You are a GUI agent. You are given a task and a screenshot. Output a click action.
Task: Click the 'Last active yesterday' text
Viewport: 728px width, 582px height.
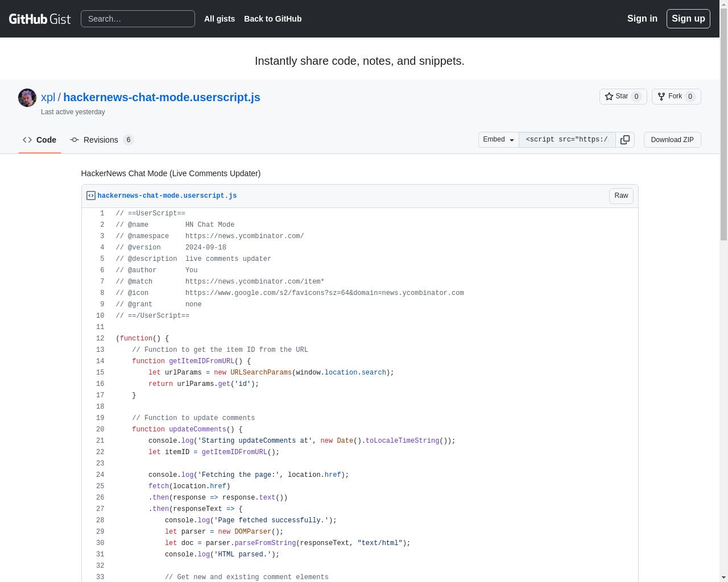(73, 112)
